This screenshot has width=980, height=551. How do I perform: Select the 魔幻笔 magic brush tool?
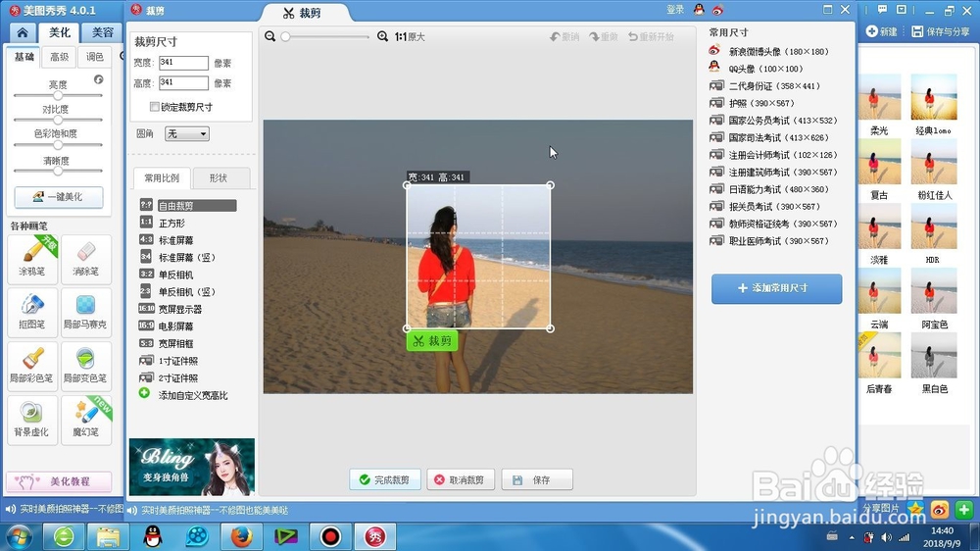click(85, 420)
